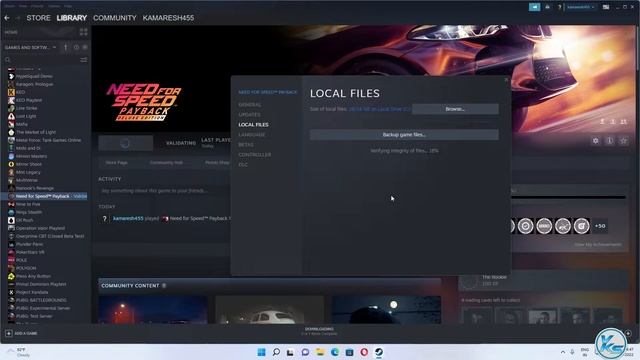Click Backup game files... button
The width and height of the screenshot is (640, 360).
coord(404,135)
